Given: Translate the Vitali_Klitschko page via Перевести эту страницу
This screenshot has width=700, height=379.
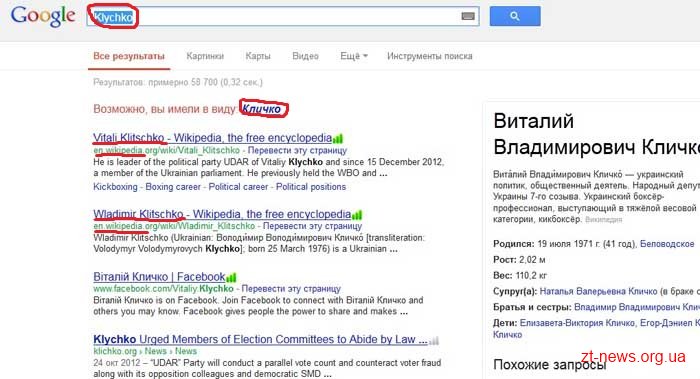Looking at the screenshot, I should pyautogui.click(x=297, y=150).
